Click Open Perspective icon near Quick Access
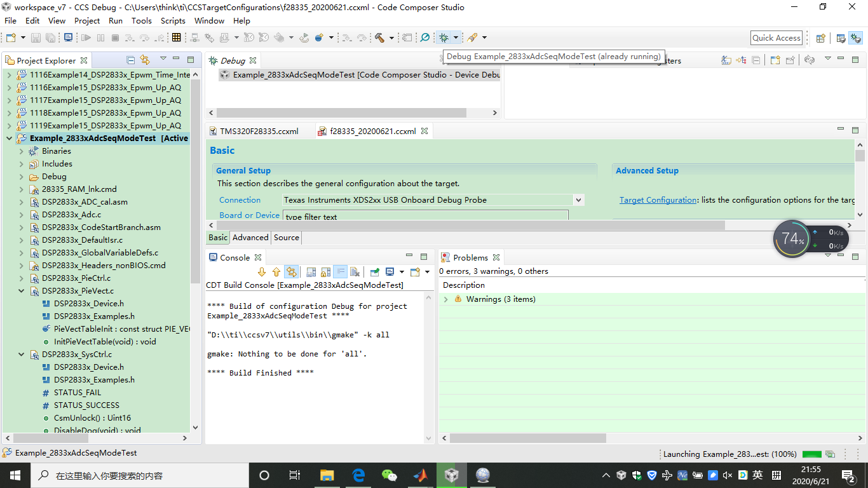Screen dimensions: 868x488 820,38
